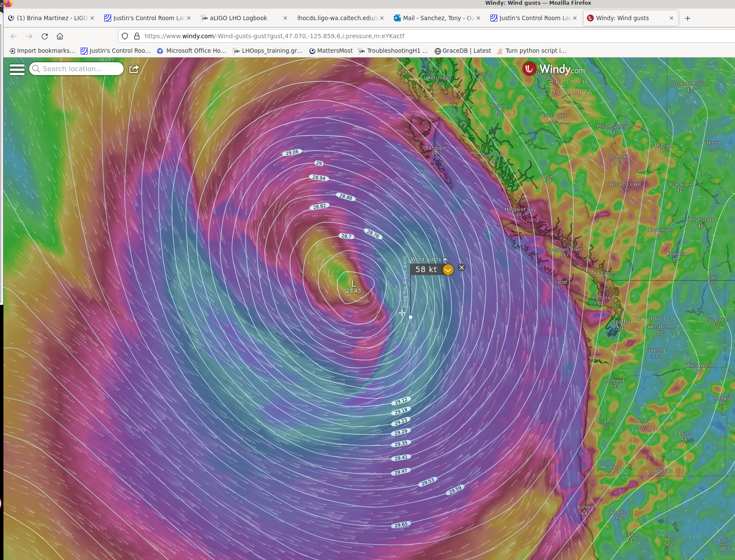Click the 28.7 isobar pressure label
This screenshot has height=560, width=735.
346,236
